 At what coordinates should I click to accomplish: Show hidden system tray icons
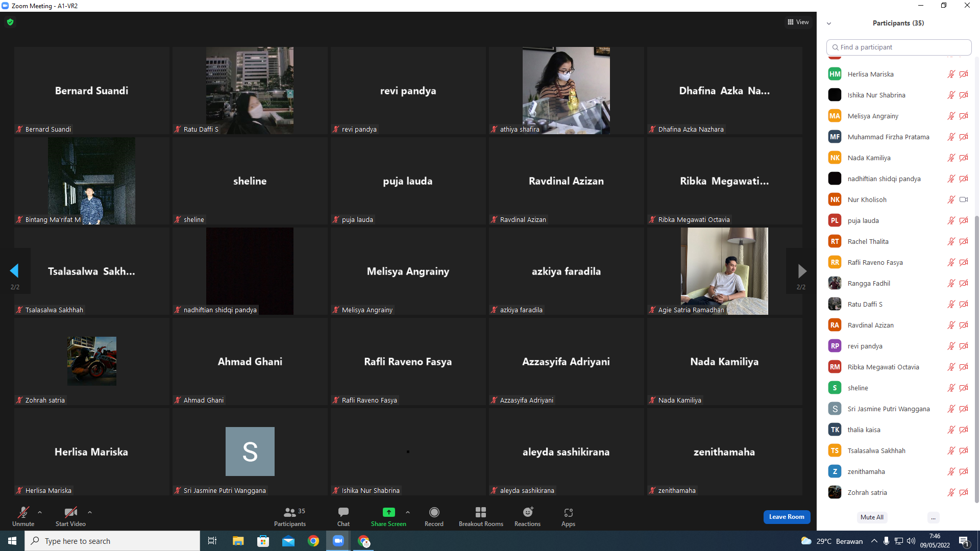click(x=874, y=541)
